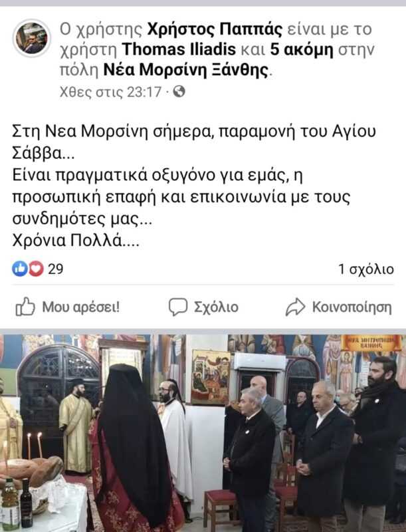Write a comment via Σχόλιο button
This screenshot has width=406, height=532.
coord(204,307)
